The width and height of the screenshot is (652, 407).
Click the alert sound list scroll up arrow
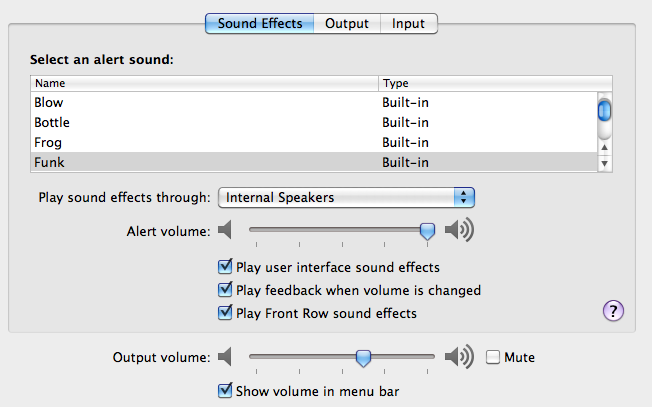[604, 146]
